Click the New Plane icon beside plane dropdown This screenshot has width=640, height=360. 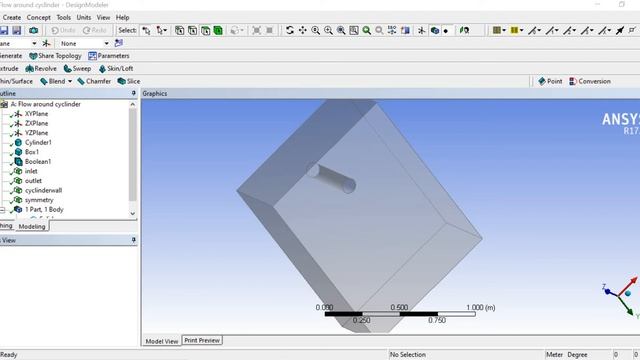coord(46,43)
